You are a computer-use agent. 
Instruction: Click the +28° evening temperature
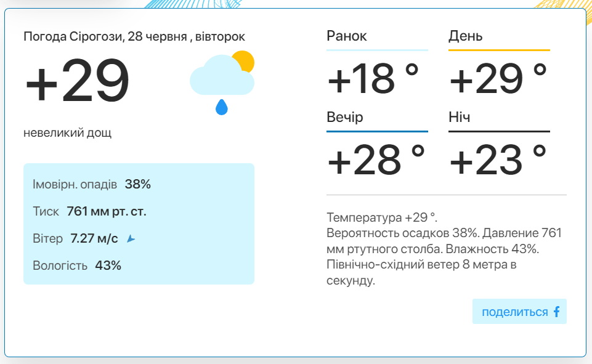[x=376, y=160]
